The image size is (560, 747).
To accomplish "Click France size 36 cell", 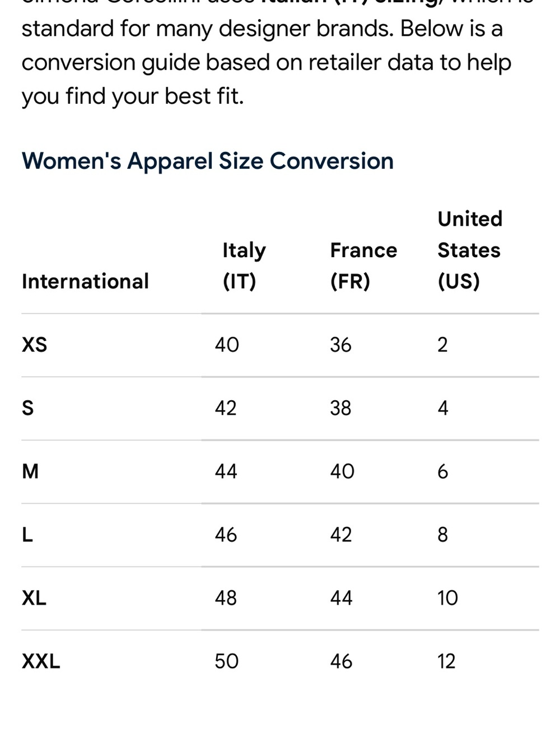I will 340,345.
